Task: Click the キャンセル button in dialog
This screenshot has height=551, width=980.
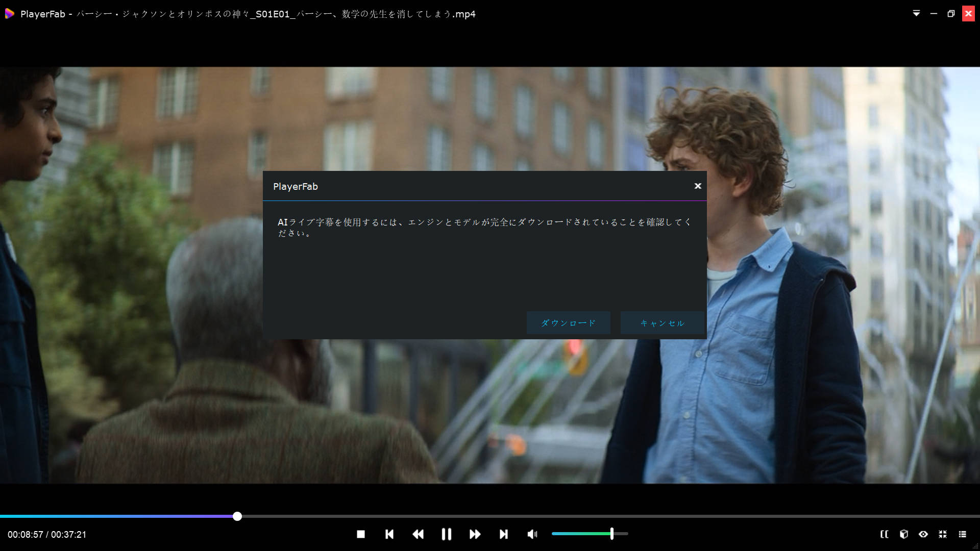Action: [662, 323]
